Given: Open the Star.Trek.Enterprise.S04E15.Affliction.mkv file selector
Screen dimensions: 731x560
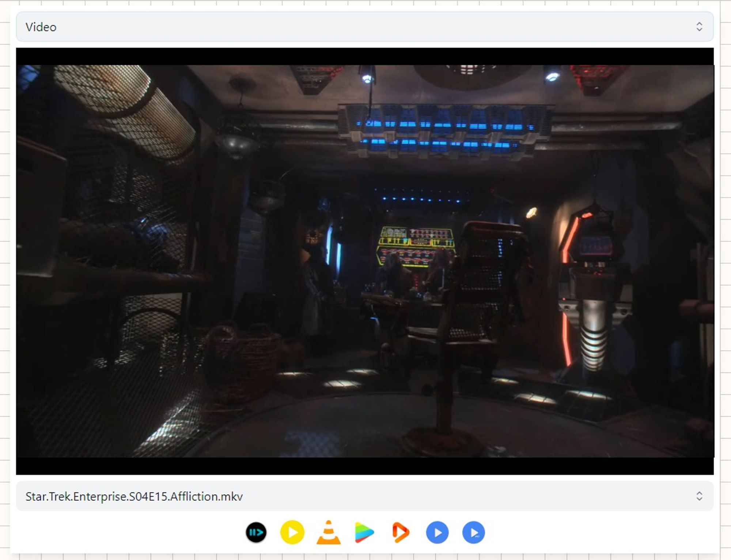Looking at the screenshot, I should point(365,496).
